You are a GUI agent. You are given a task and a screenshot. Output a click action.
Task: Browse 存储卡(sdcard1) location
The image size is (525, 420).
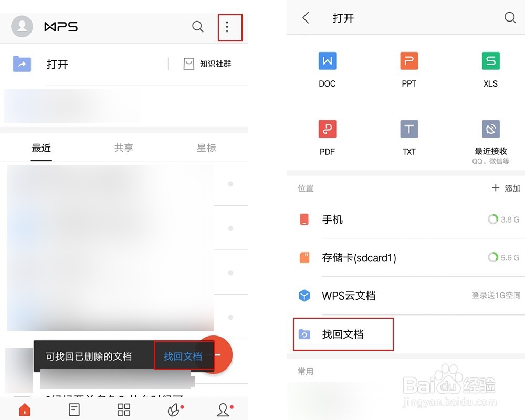[406, 258]
